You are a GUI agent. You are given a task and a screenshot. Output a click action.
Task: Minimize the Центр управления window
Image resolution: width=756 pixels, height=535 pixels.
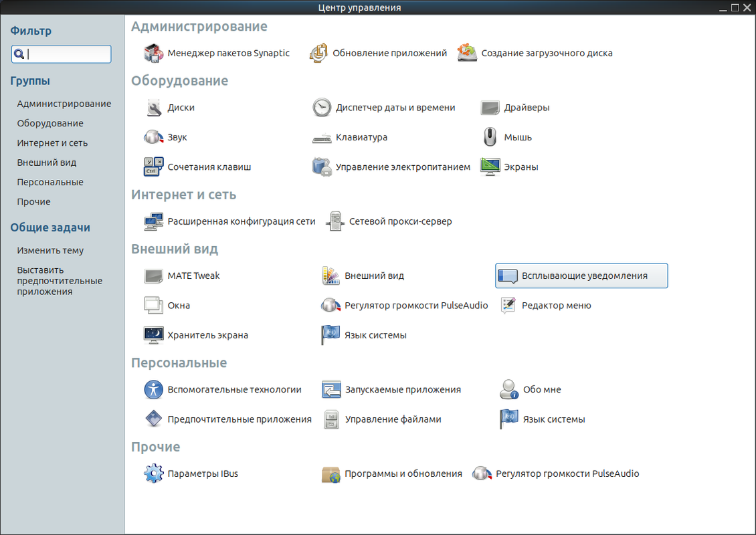tap(723, 8)
